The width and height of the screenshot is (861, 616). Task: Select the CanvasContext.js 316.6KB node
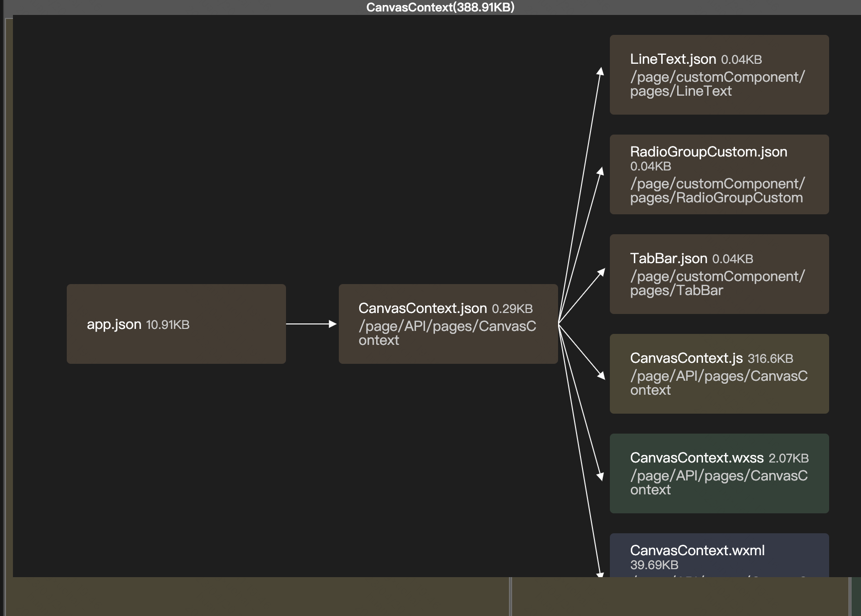point(719,374)
